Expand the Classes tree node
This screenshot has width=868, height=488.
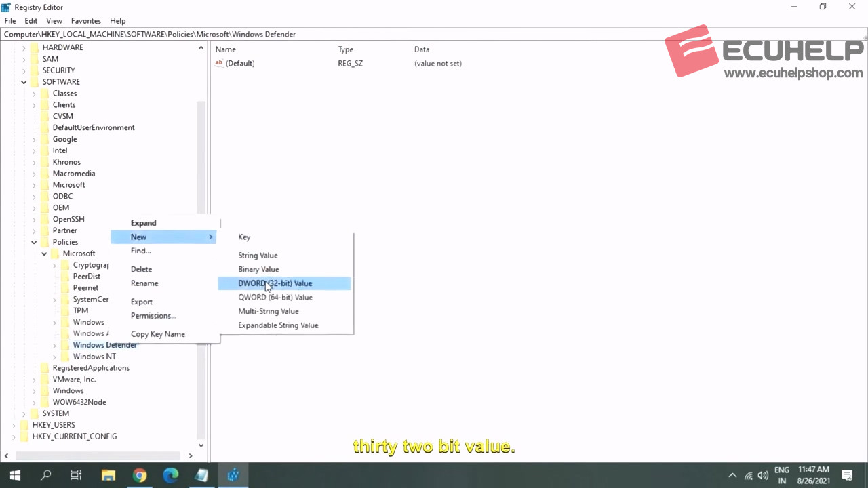click(x=34, y=94)
